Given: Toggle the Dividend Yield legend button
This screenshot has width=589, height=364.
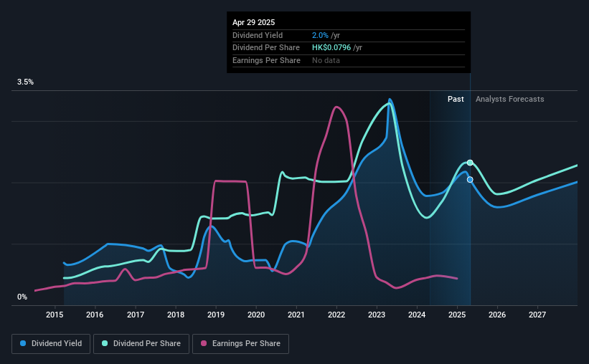Looking at the screenshot, I should (51, 344).
